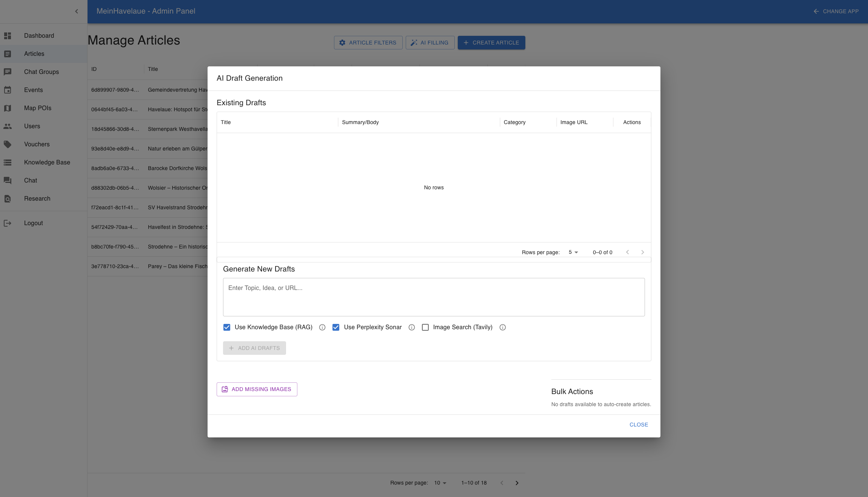This screenshot has height=497, width=868.
Task: Click the Research magnifier icon in the sidebar
Action: coord(8,198)
